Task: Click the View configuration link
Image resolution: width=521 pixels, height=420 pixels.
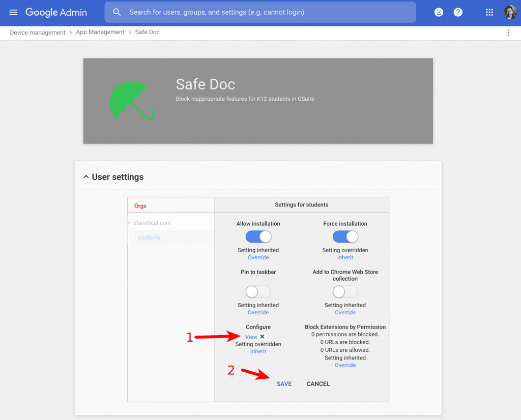Action: [x=251, y=337]
